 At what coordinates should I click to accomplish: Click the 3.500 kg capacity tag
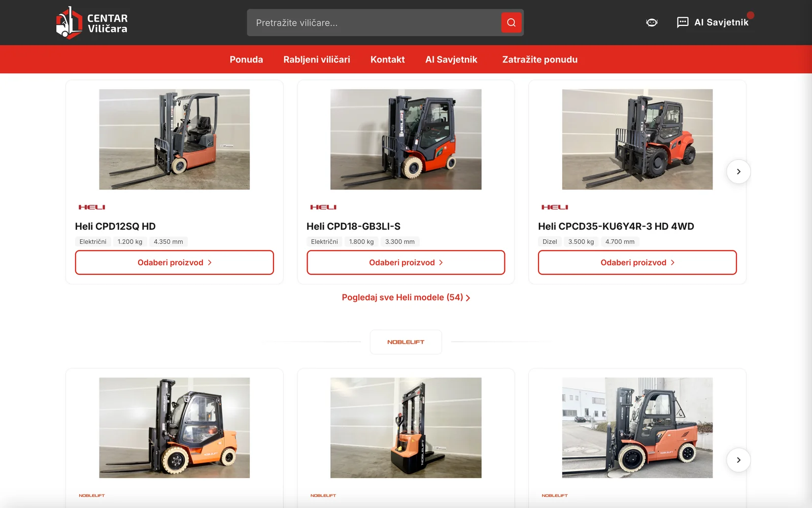[x=581, y=242]
